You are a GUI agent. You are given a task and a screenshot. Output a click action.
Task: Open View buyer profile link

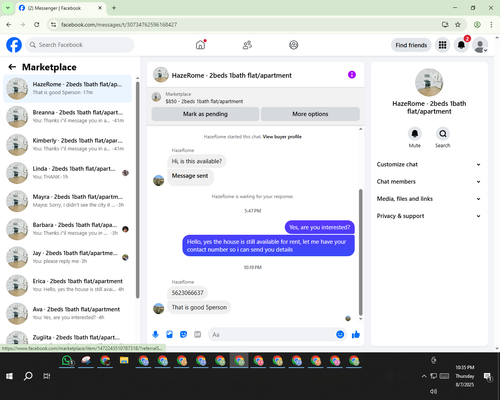(282, 137)
